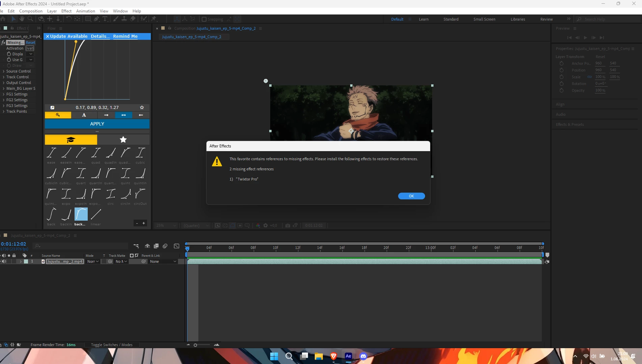Click the blue APPLY button in Flow
This screenshot has width=642, height=364.
[x=97, y=124]
